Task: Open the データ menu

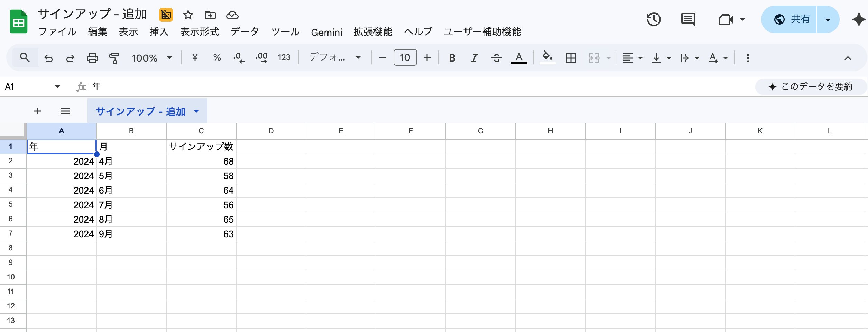Action: click(244, 32)
